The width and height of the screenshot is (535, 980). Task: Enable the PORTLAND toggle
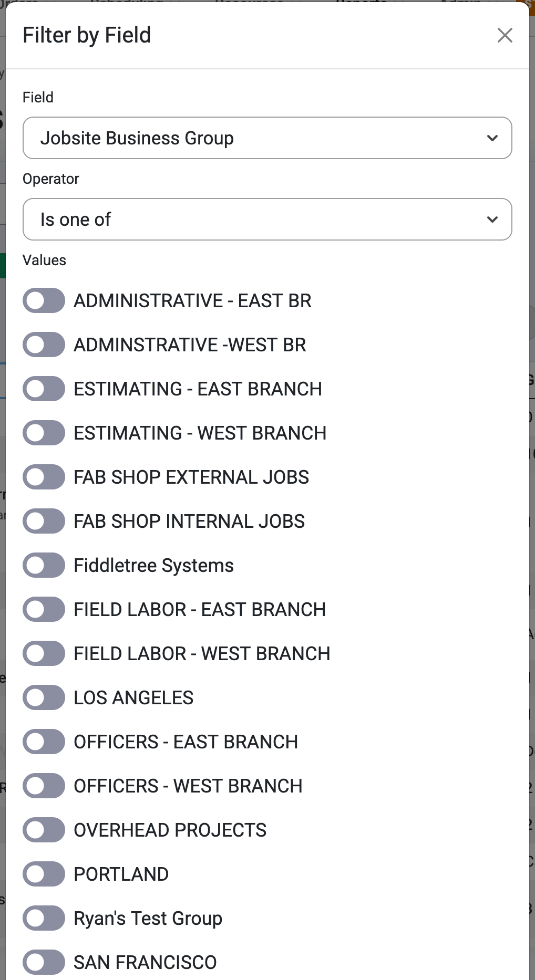(x=44, y=874)
